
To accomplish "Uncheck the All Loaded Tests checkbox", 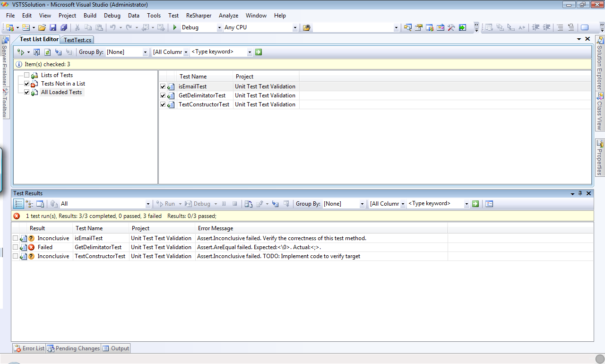I will tap(26, 92).
